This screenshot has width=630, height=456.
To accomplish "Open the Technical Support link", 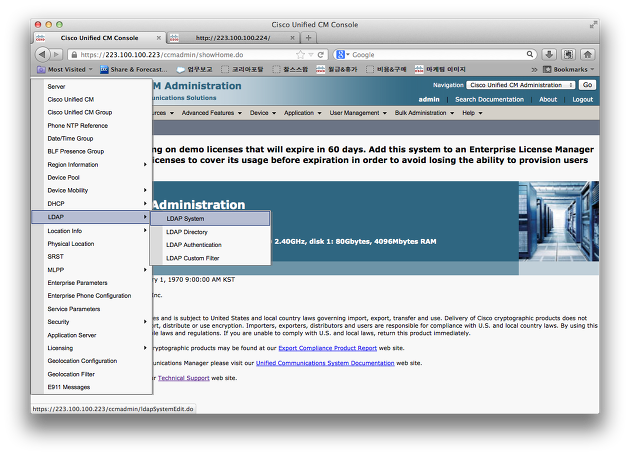I will click(x=184, y=378).
